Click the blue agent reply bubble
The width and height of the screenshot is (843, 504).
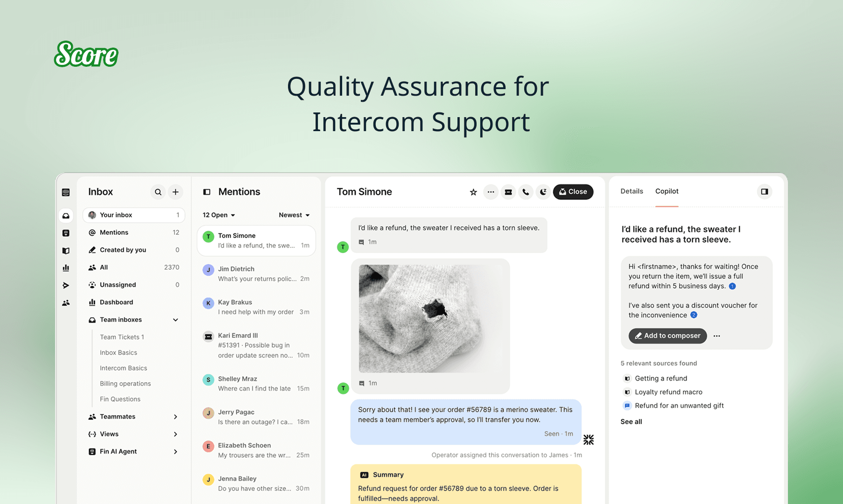466,422
